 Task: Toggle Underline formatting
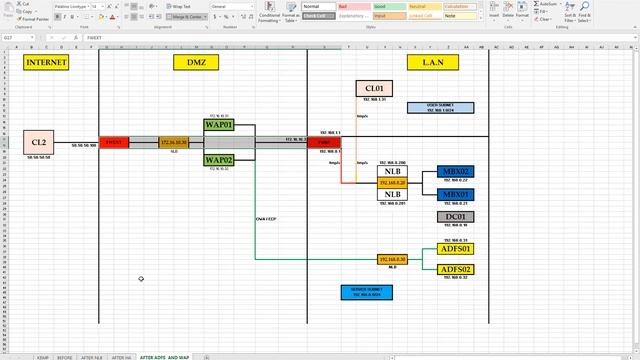72,17
